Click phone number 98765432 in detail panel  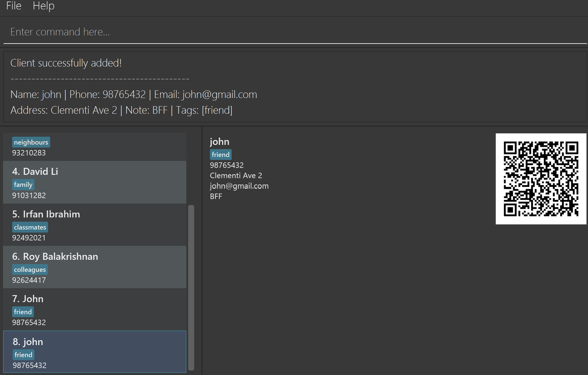227,165
